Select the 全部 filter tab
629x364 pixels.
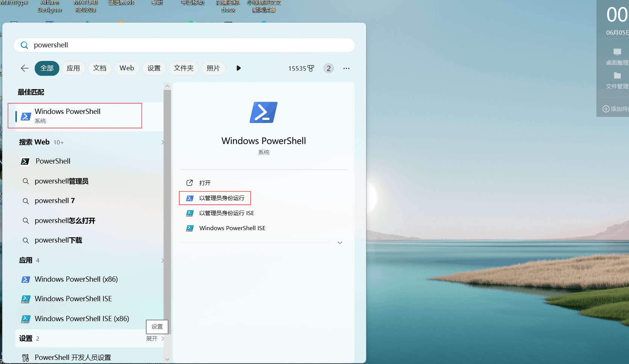pyautogui.click(x=47, y=68)
